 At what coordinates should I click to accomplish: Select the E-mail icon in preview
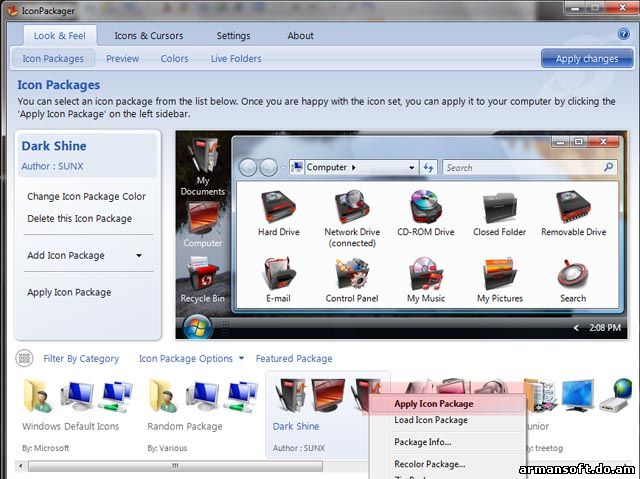pyautogui.click(x=278, y=273)
